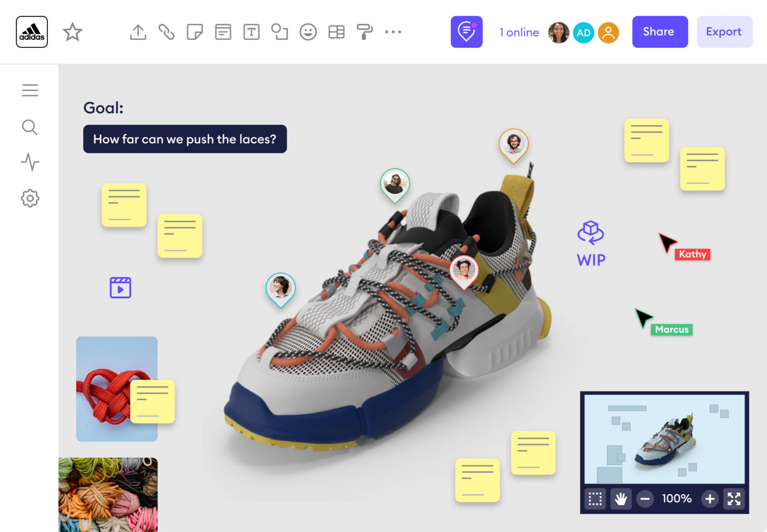Select the hand pan tool
Viewport: 767px width, 532px height.
(621, 499)
